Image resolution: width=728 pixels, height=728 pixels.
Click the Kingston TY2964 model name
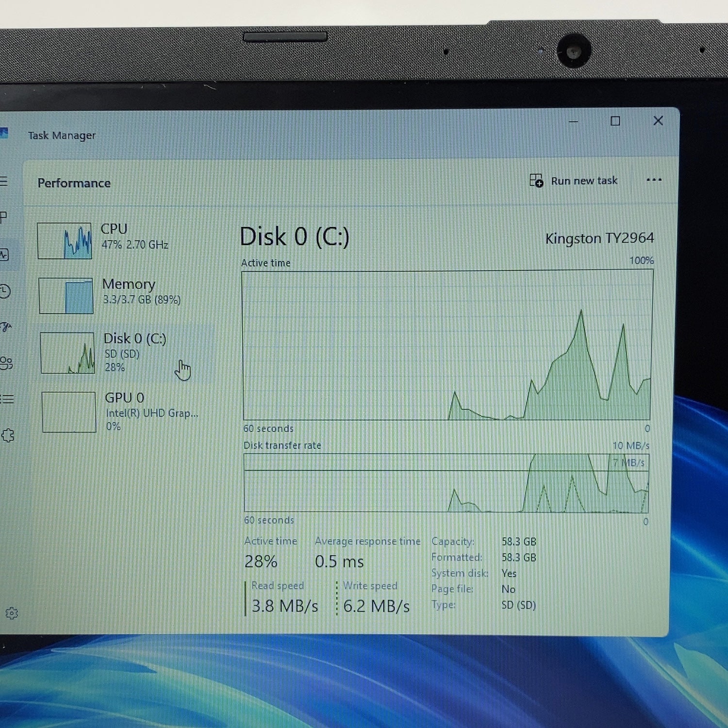click(599, 238)
